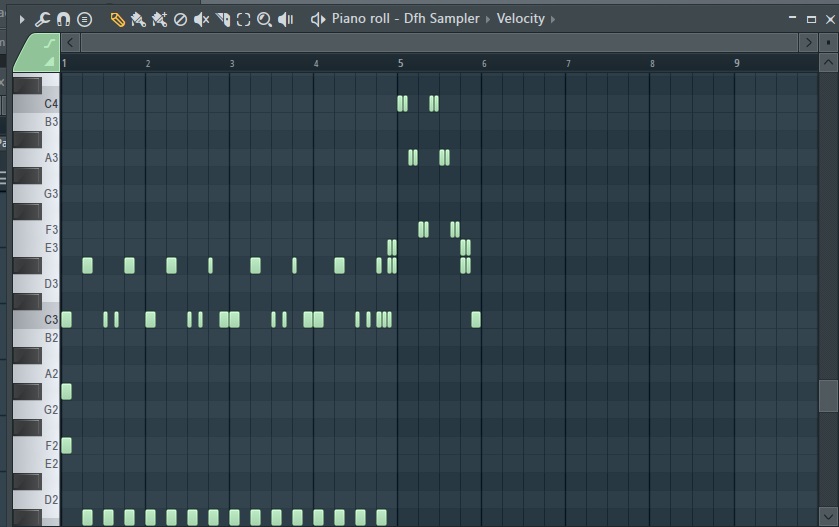The width and height of the screenshot is (839, 527).
Task: Preview the E3 piano key
Action: click(36, 248)
